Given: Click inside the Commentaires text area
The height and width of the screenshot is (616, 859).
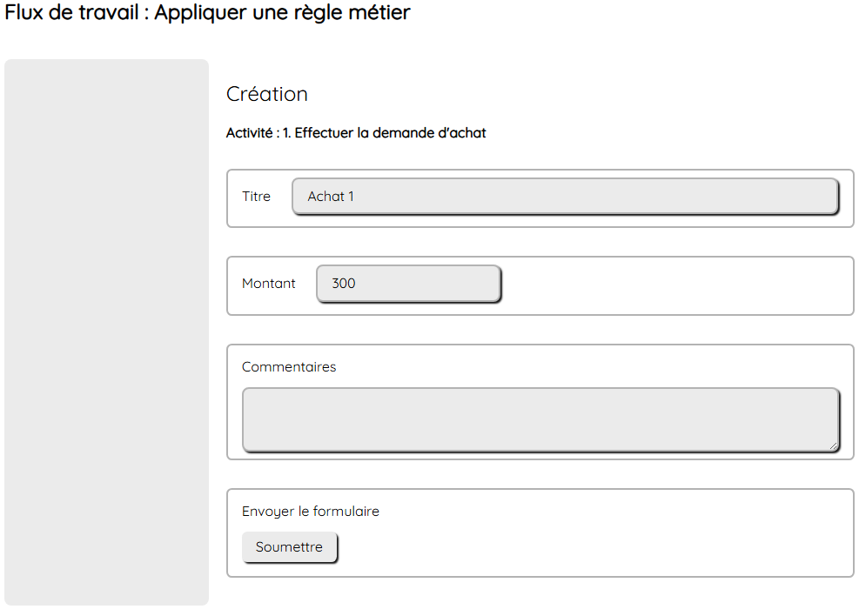Looking at the screenshot, I should pos(540,419).
